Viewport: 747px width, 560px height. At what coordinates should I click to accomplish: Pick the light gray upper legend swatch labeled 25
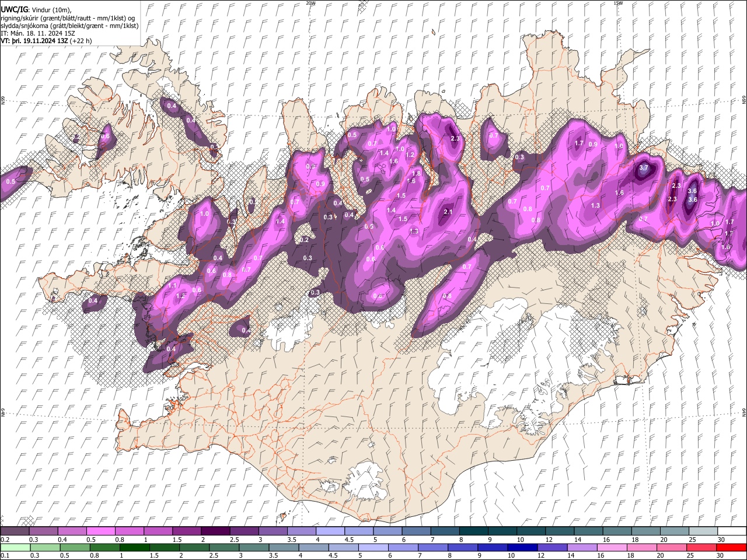click(x=703, y=531)
